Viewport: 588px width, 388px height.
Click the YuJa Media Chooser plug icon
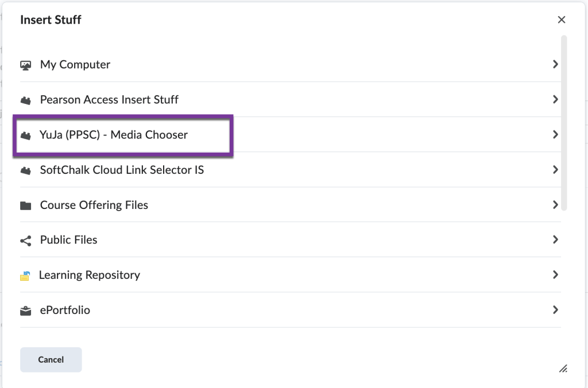tap(26, 134)
